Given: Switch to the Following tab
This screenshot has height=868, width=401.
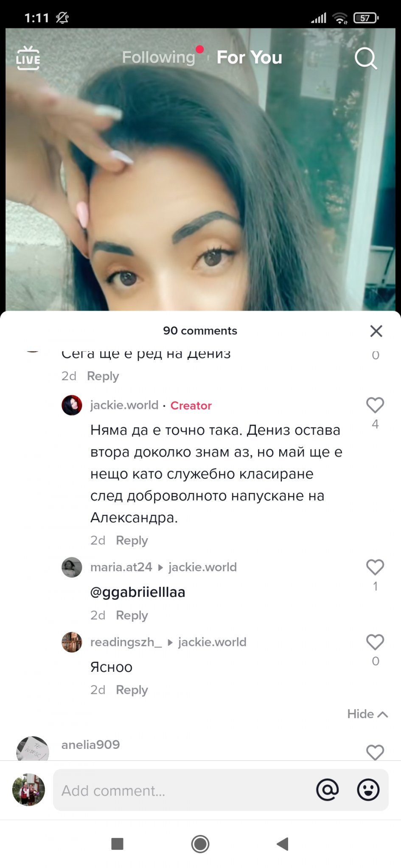Looking at the screenshot, I should coord(158,57).
